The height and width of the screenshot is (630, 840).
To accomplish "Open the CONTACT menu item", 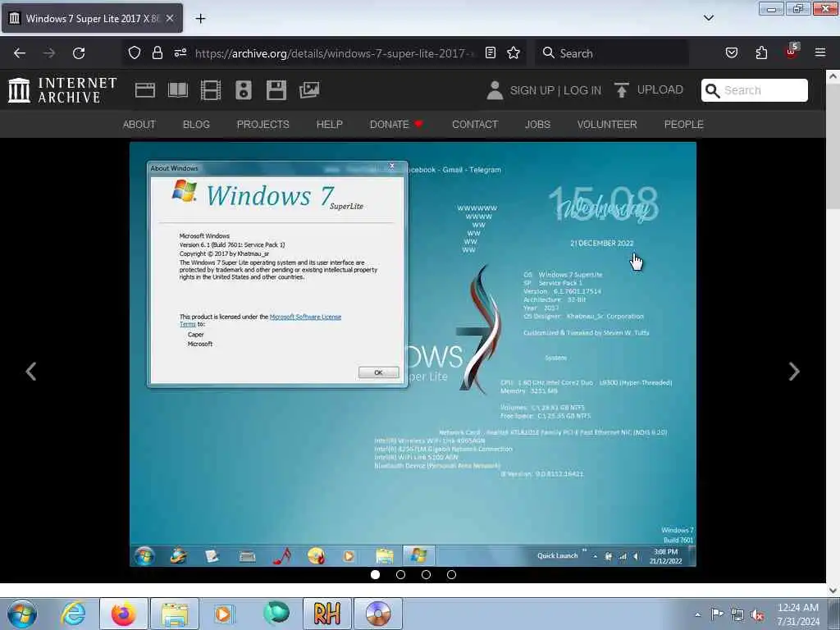I will tap(475, 125).
